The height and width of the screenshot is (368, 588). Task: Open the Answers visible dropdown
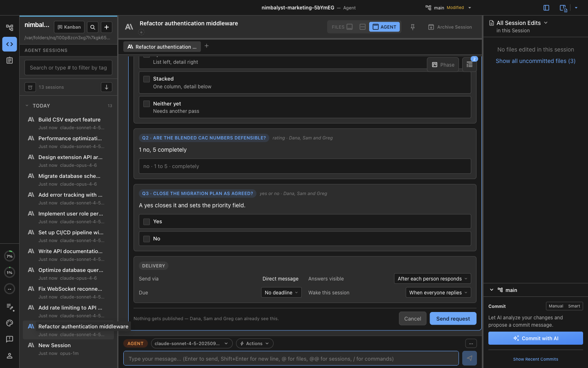coord(432,279)
